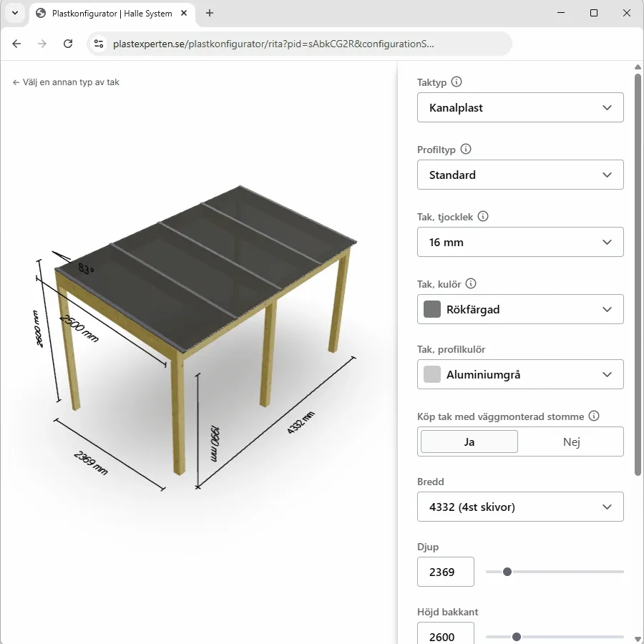Click the Rökfärgad grey color swatch
Viewport: 644px width, 644px height.
pos(432,309)
